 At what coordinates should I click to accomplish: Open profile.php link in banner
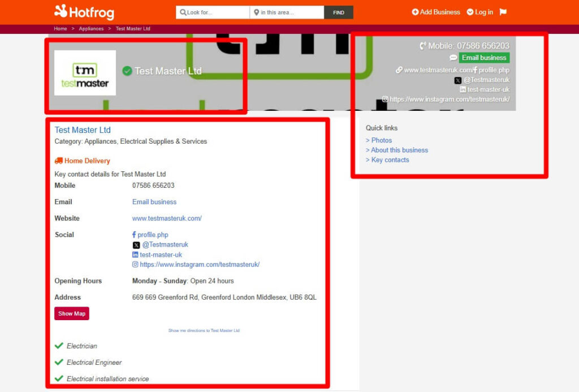pyautogui.click(x=494, y=70)
